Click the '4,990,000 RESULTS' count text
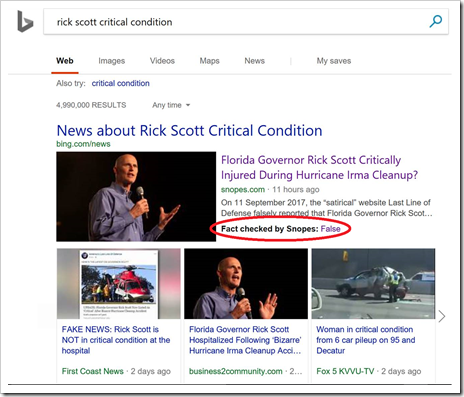 (91, 105)
